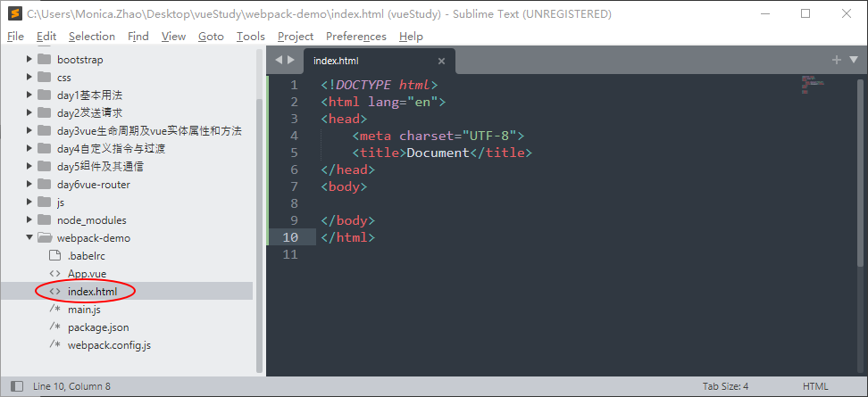Expand the day1基本用法 folder
This screenshot has width=868, height=397.
point(29,95)
